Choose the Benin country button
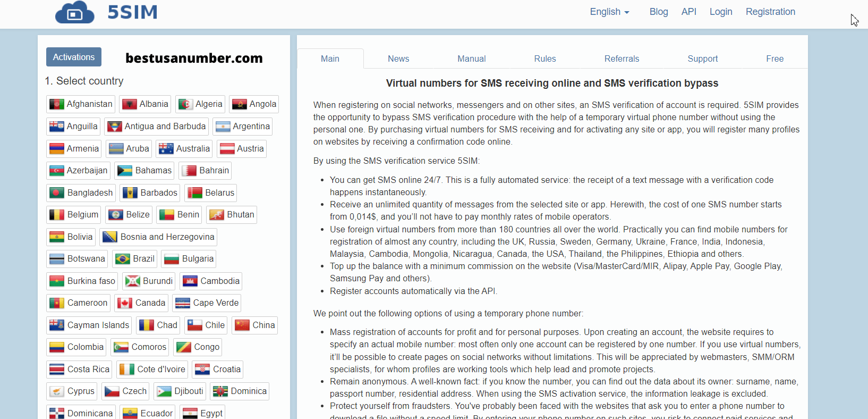 point(179,215)
